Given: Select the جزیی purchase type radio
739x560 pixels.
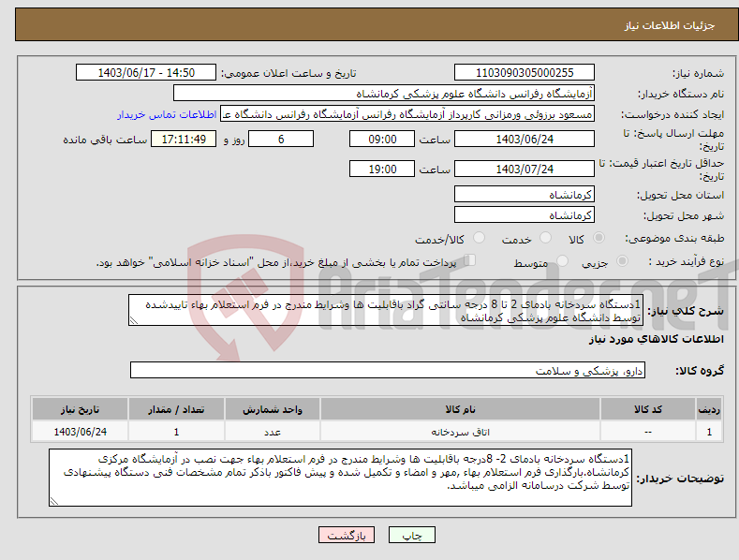Looking at the screenshot, I should click(x=622, y=260).
